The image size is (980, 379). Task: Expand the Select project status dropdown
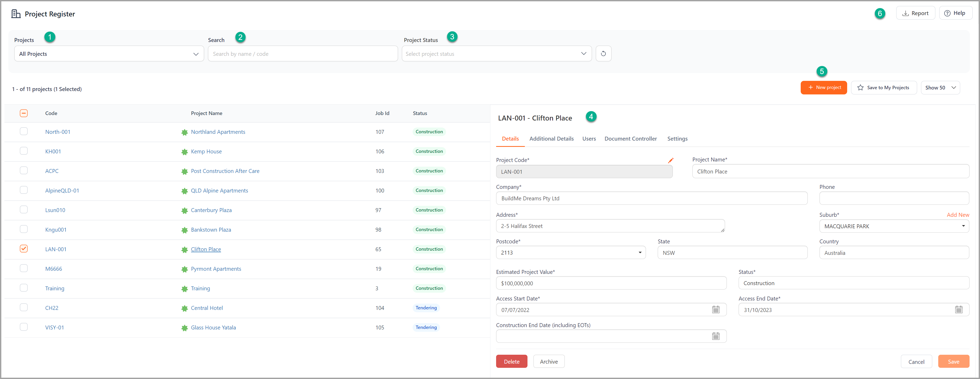tap(496, 53)
